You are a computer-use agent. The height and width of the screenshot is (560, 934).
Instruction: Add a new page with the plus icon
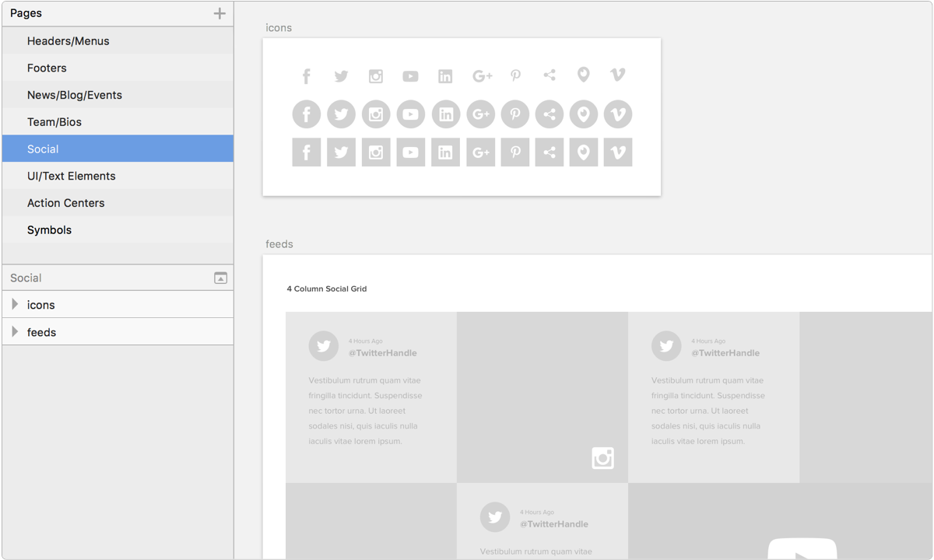[219, 13]
